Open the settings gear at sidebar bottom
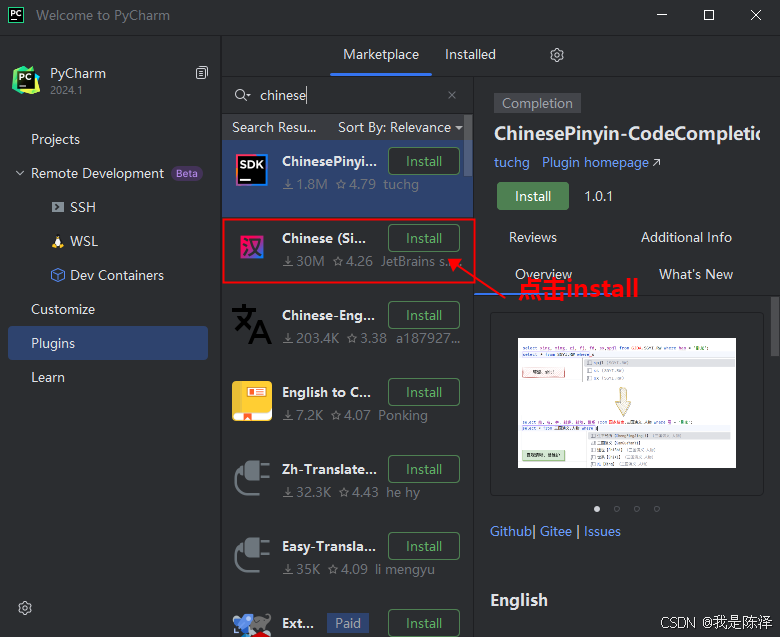The height and width of the screenshot is (637, 780). click(25, 608)
